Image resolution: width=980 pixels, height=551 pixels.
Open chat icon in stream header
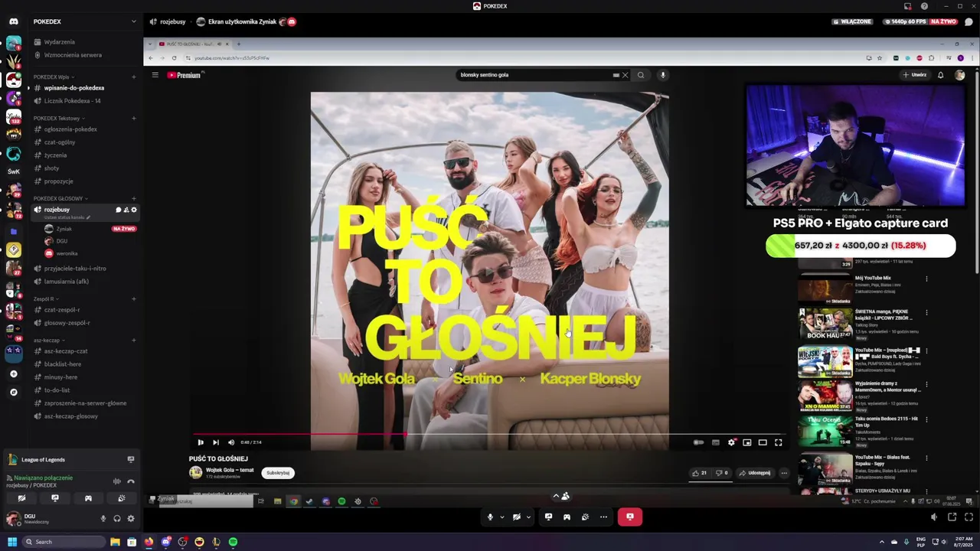pos(969,21)
